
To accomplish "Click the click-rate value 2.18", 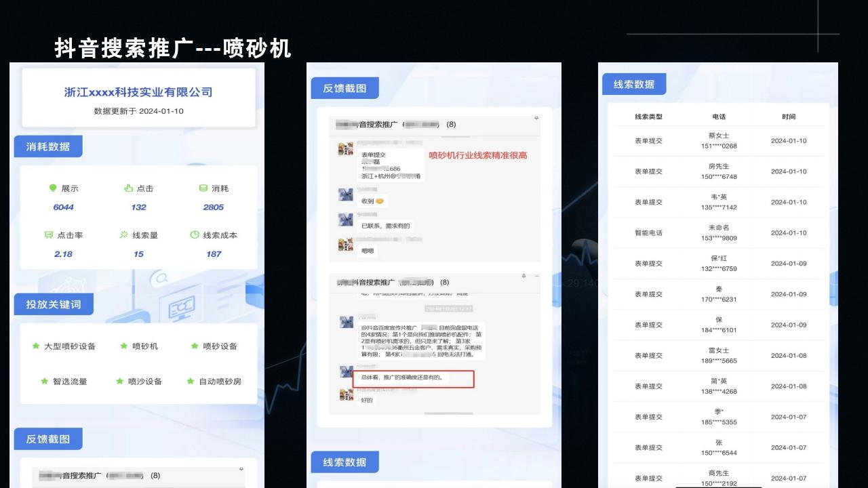I will [x=63, y=254].
